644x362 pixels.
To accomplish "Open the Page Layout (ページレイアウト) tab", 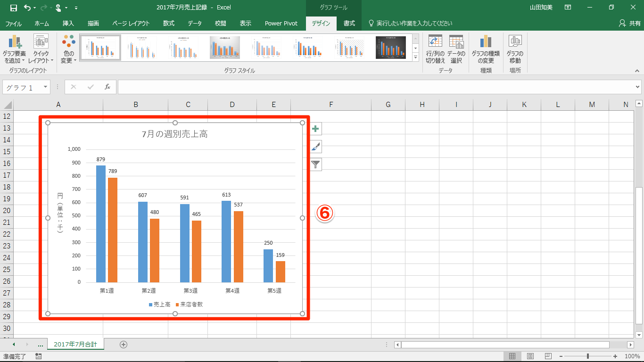I will coord(131,23).
